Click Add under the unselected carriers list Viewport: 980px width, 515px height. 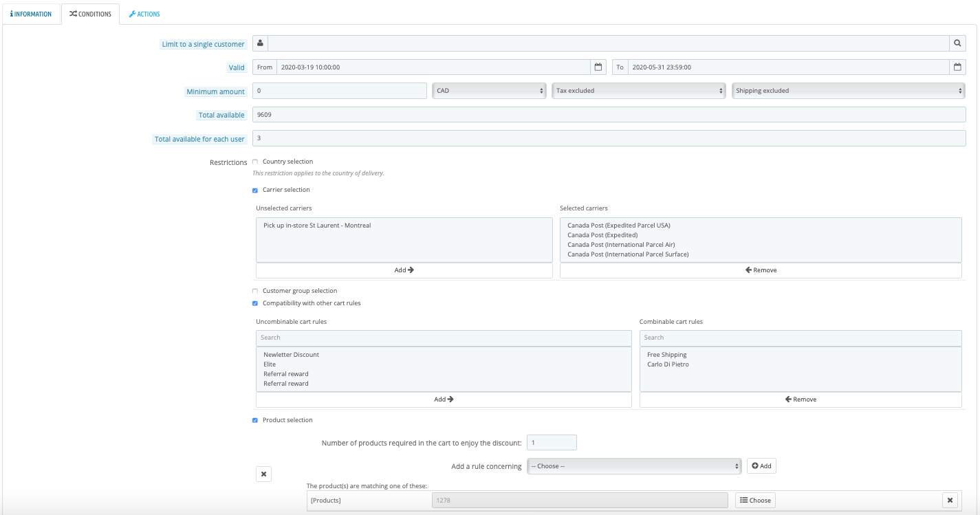click(x=404, y=270)
